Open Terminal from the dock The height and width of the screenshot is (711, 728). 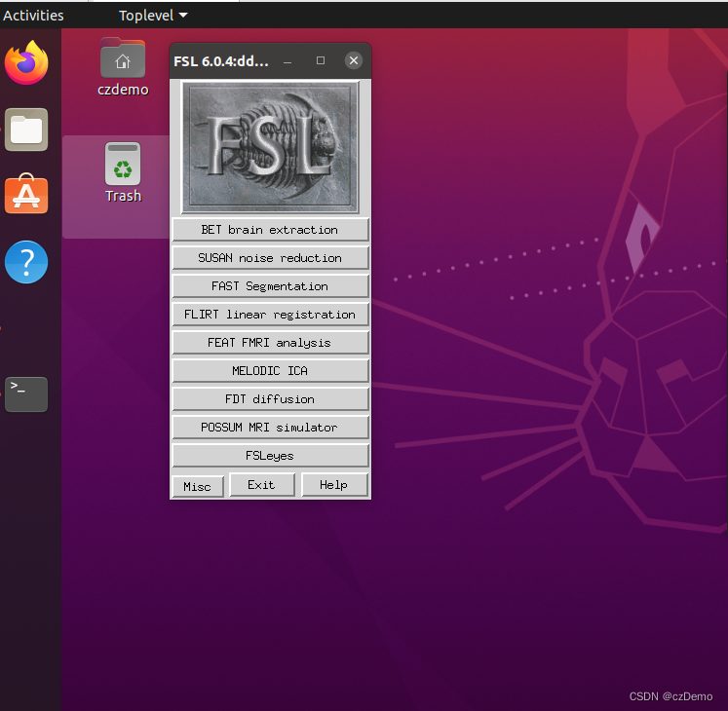[x=26, y=394]
